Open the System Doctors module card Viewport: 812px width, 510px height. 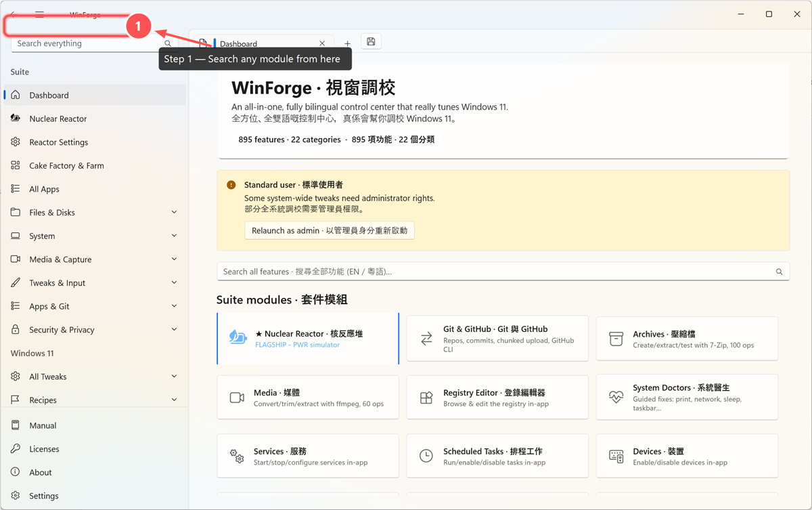687,398
